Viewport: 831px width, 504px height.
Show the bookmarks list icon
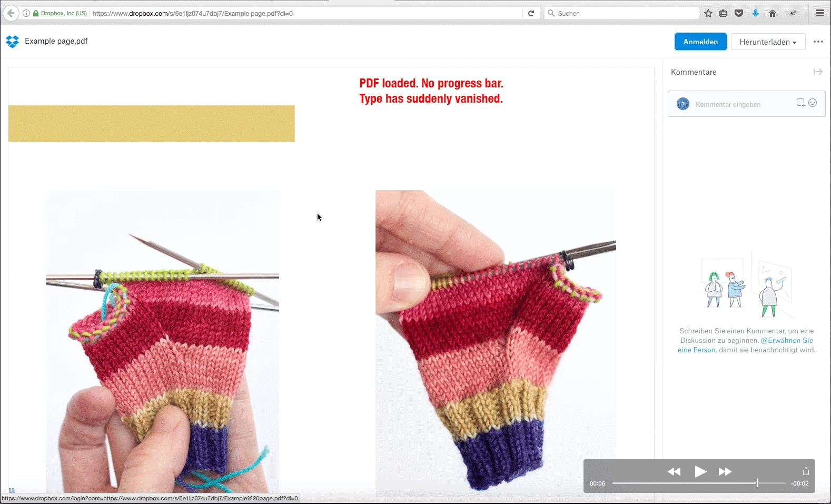(x=723, y=13)
